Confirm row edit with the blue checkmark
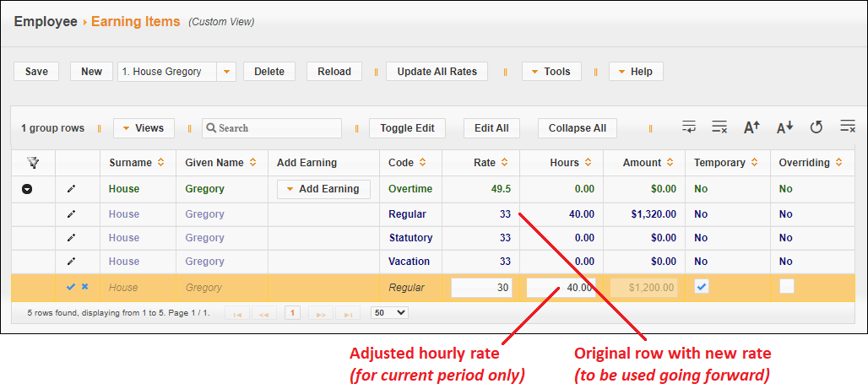The image size is (868, 389). coord(71,287)
